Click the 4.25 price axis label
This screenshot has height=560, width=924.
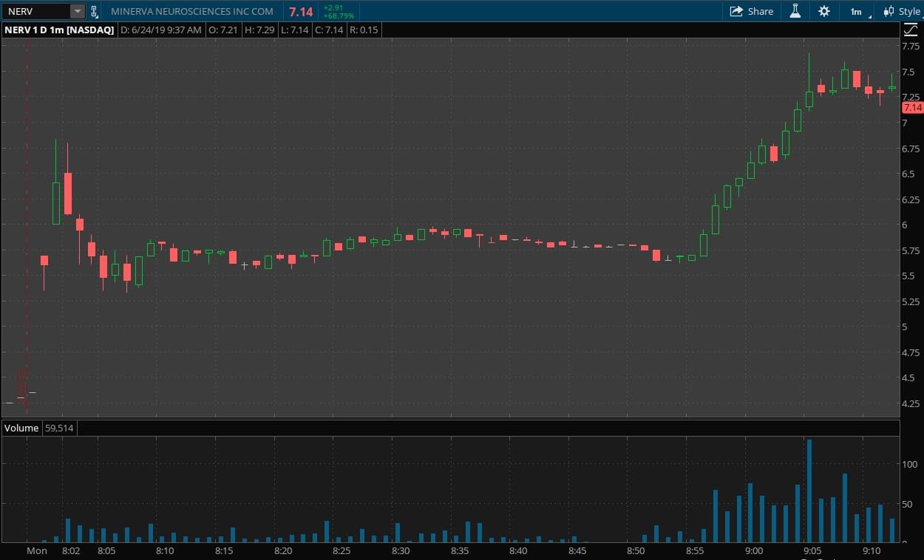pos(911,403)
